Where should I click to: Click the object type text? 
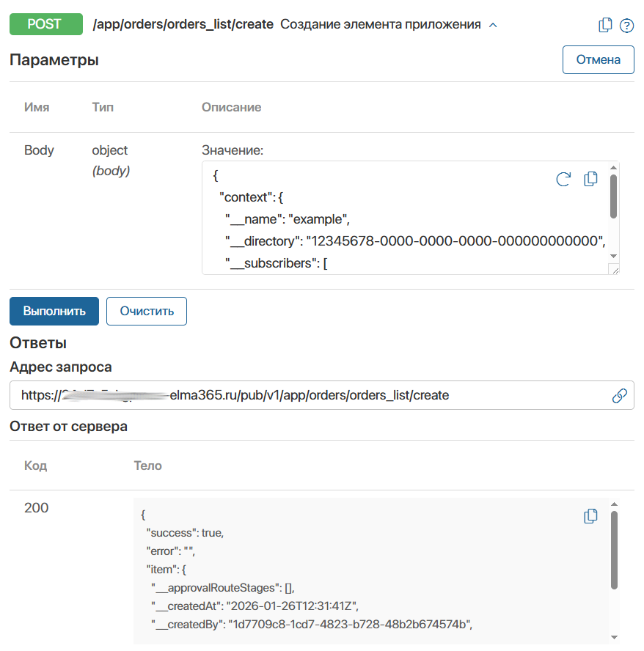110,150
